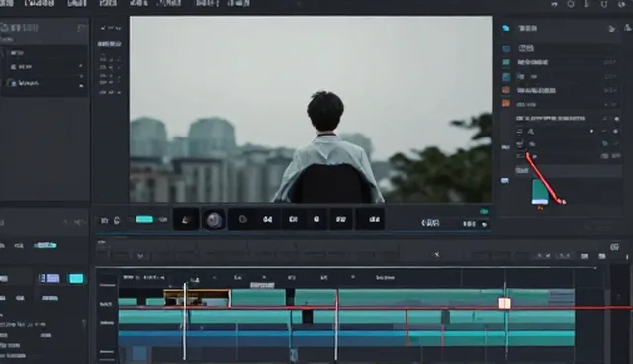
Task: Select the green square icon in the right panel list
Action: (x=506, y=62)
